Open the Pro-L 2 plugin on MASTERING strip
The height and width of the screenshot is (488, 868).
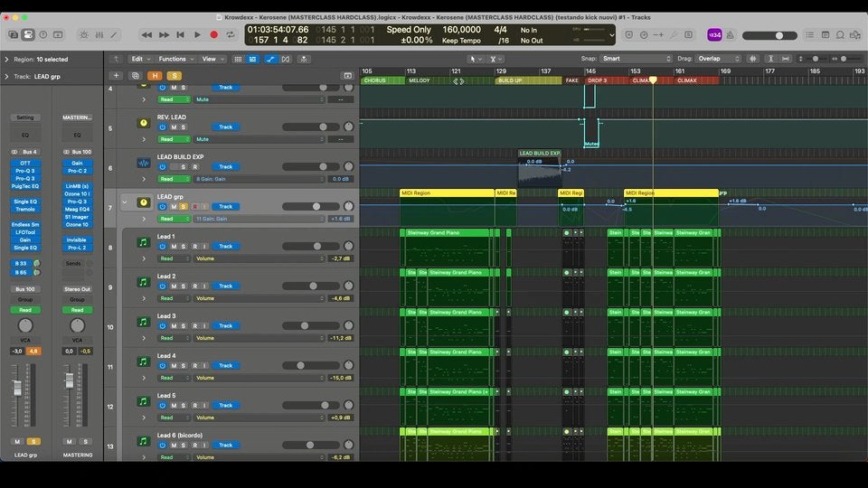(77, 248)
